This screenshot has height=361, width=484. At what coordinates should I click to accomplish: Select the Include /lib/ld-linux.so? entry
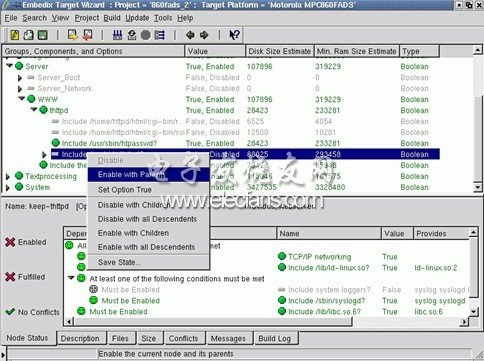(x=329, y=268)
